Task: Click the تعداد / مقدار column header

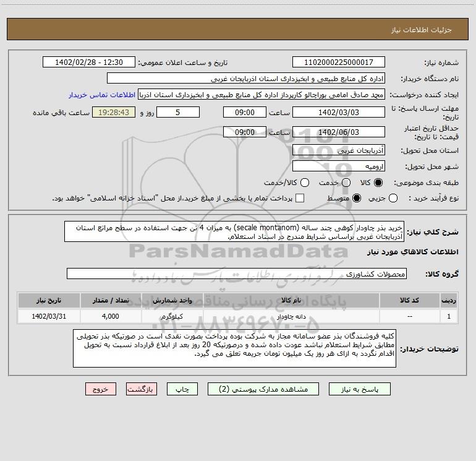Action: pos(111,300)
